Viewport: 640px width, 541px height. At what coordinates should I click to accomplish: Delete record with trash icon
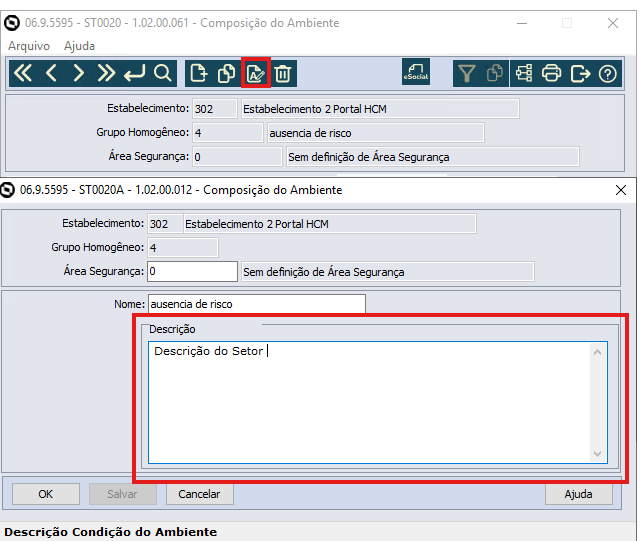[x=283, y=73]
